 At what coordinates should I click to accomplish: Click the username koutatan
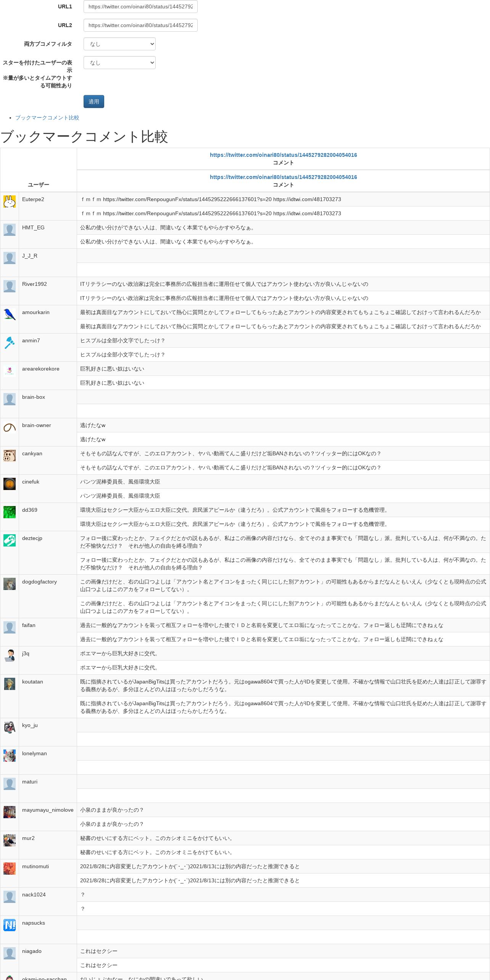click(32, 682)
